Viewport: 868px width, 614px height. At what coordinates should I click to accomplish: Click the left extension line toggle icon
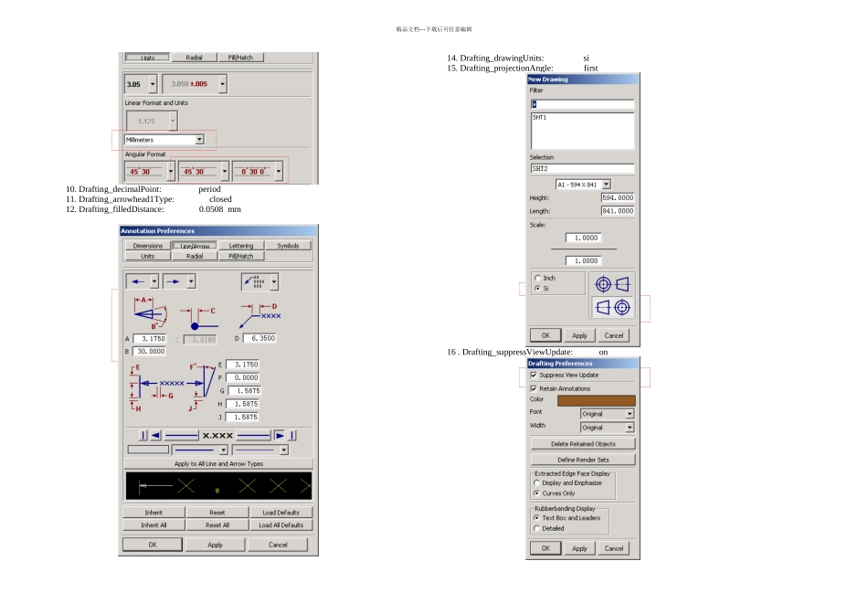pos(143,436)
